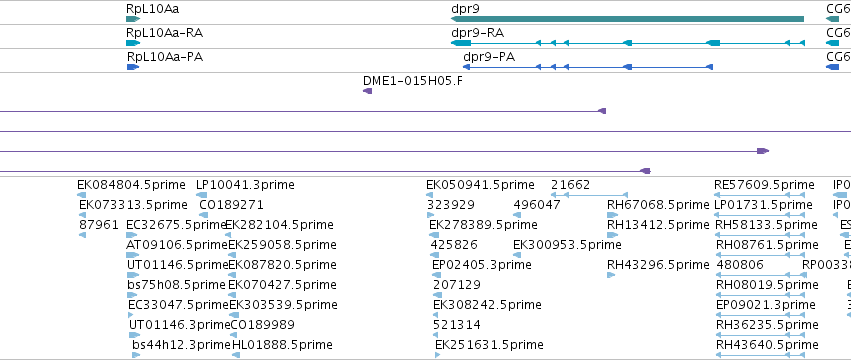The height and width of the screenshot is (360, 851).
Task: Click the EK084804.5prime EST arrow
Action: [81, 195]
